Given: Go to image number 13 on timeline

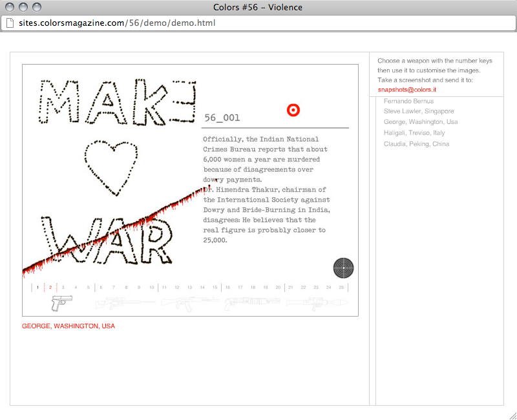Looking at the screenshot, I should point(189,288).
